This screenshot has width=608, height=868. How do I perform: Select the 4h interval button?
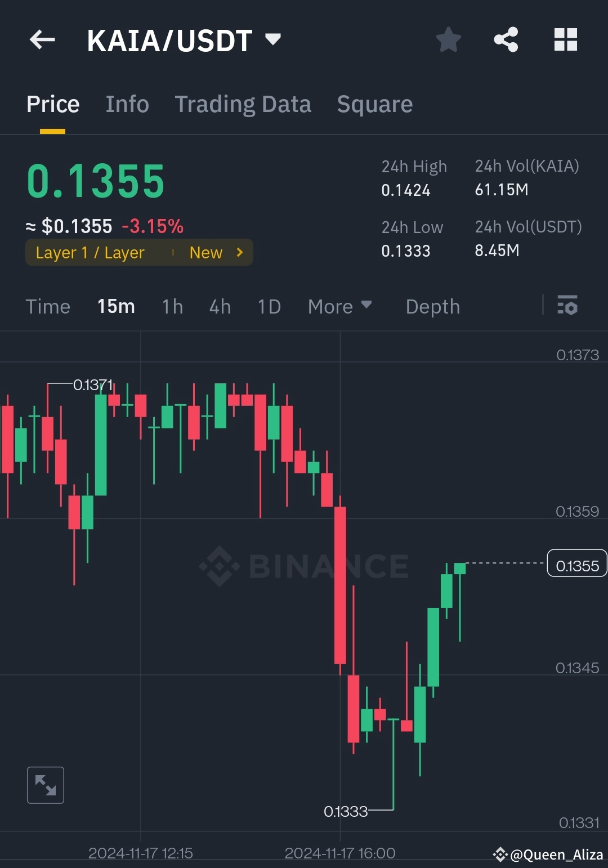tap(220, 306)
